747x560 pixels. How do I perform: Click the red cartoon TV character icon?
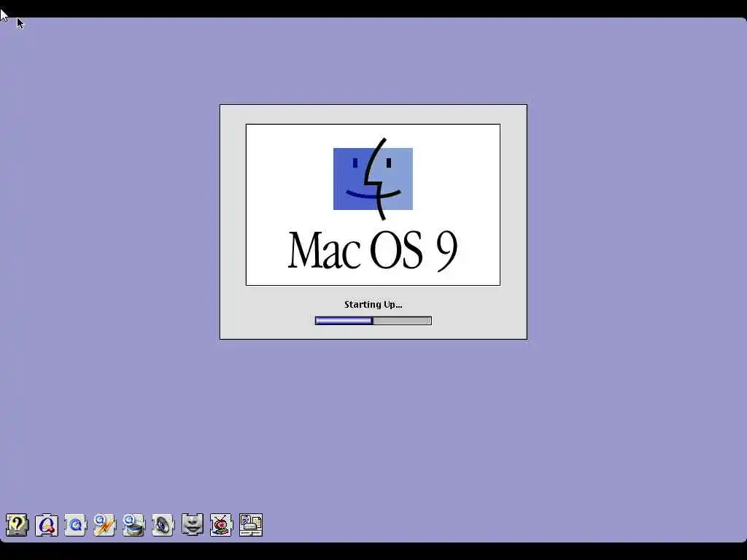tap(222, 525)
